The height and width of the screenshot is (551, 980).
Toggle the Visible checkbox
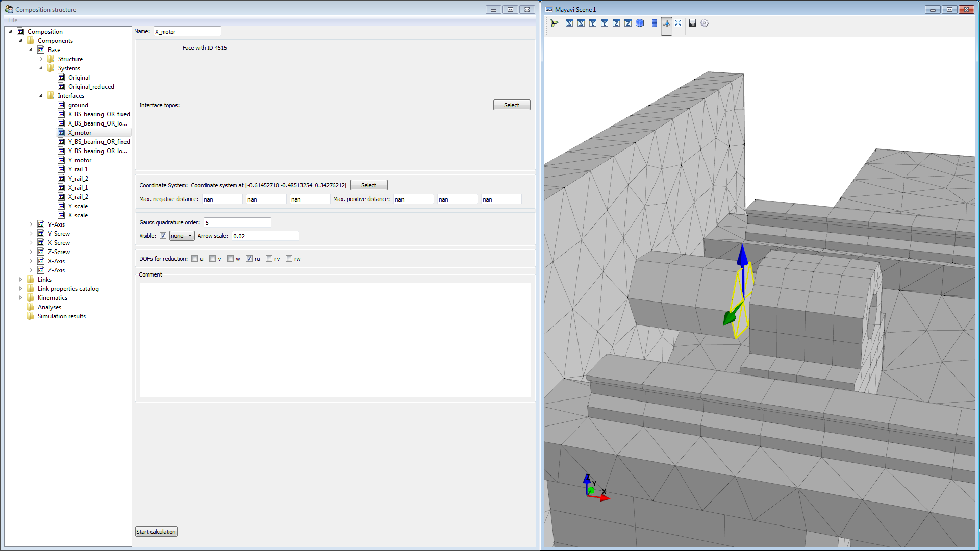point(163,236)
